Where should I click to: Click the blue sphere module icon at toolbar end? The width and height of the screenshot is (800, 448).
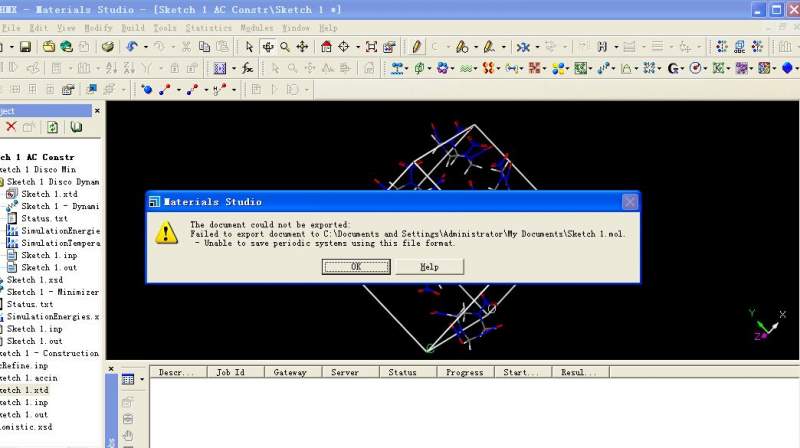pos(787,68)
